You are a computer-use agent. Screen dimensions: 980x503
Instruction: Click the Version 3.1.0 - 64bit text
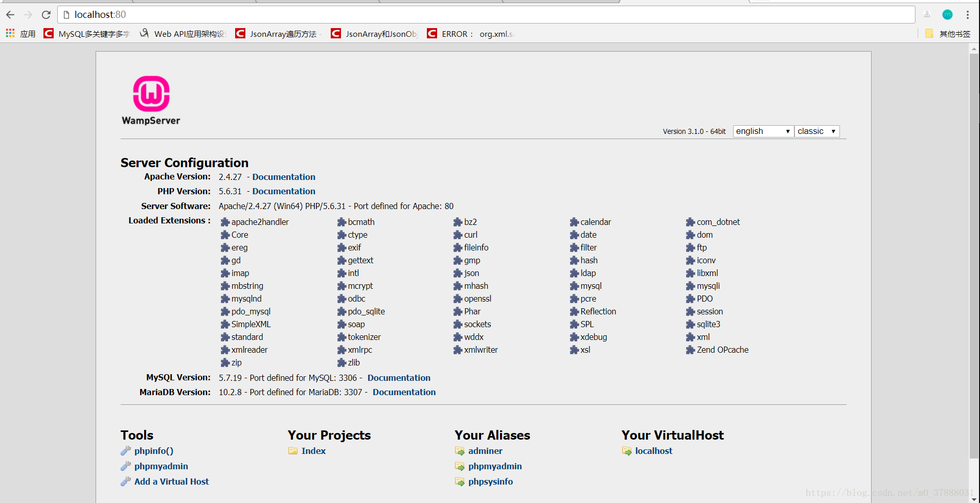point(694,131)
